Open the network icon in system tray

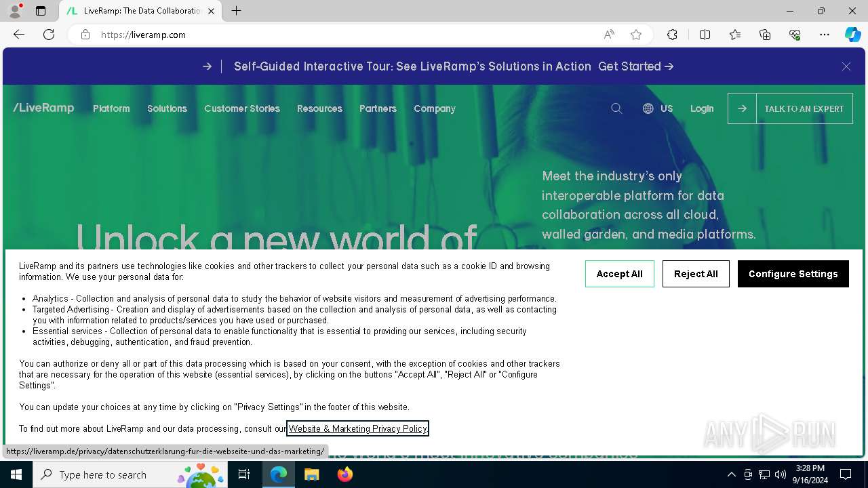point(764,474)
